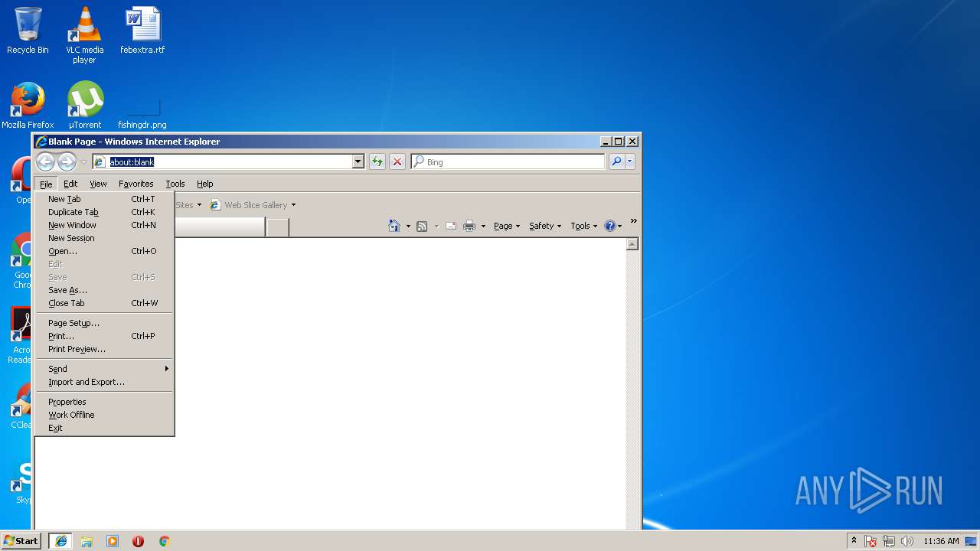Expand the command bar overflow chevron
The width and height of the screenshot is (980, 551).
(x=634, y=221)
